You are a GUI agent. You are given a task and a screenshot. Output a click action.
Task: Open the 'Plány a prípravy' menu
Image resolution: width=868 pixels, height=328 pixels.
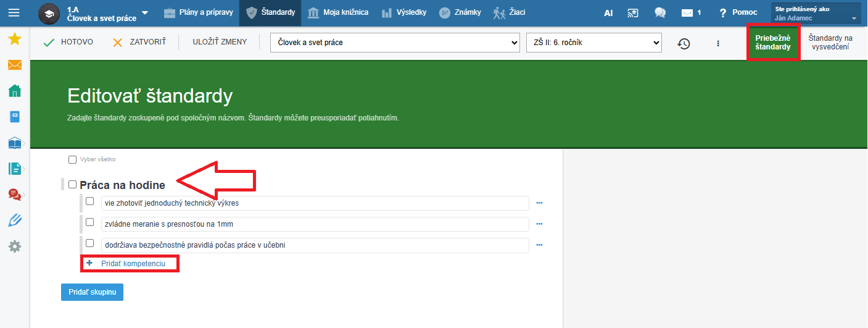[x=199, y=12]
